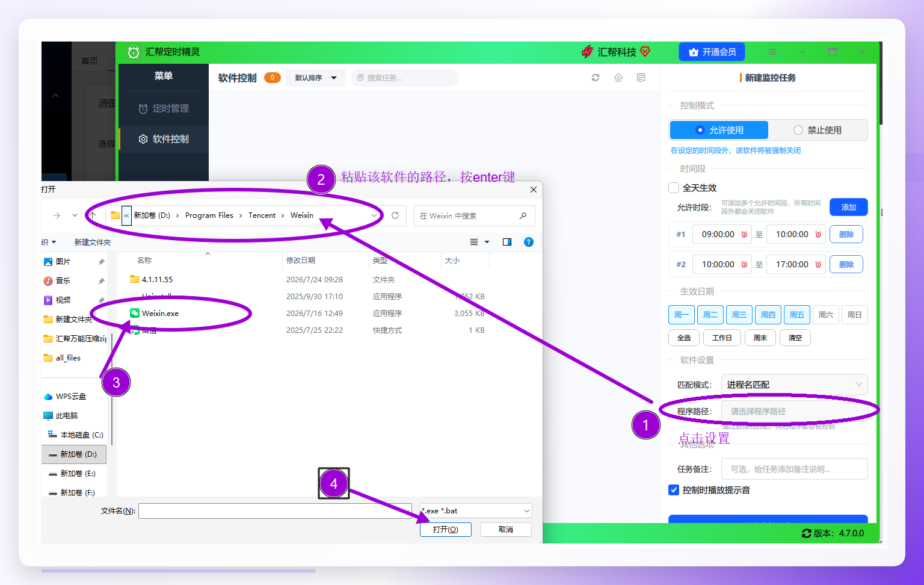Toggle 周日 effective day
Viewport: 924px width, 585px height.
pyautogui.click(x=854, y=315)
